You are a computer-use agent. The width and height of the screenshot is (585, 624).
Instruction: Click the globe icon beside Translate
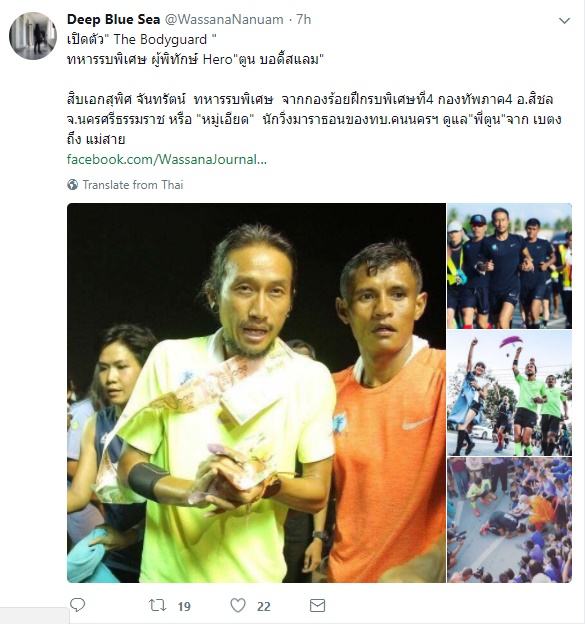click(x=72, y=185)
